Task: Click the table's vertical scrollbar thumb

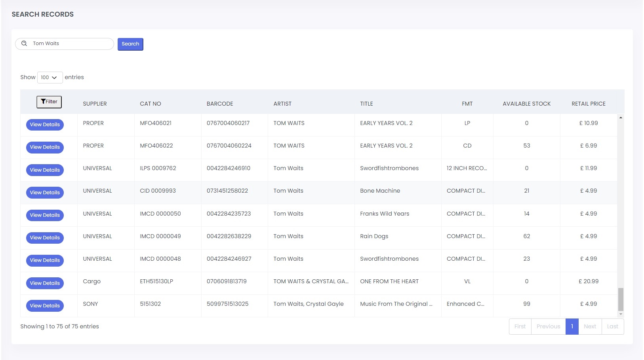Action: (x=621, y=299)
